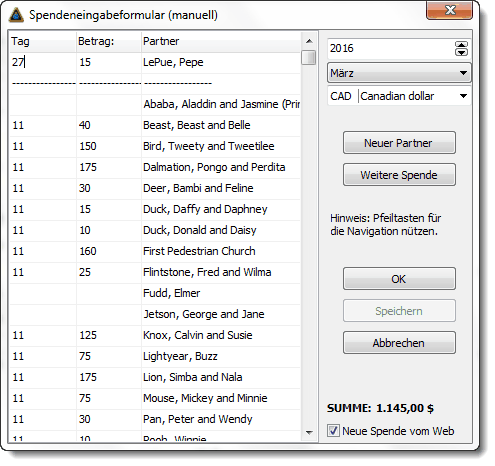Click the year field showing 2016

coord(391,49)
